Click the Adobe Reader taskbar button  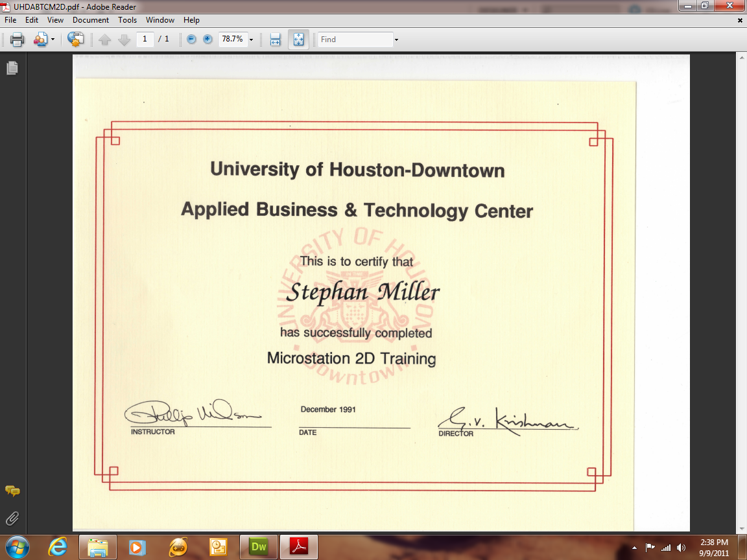[x=299, y=546]
